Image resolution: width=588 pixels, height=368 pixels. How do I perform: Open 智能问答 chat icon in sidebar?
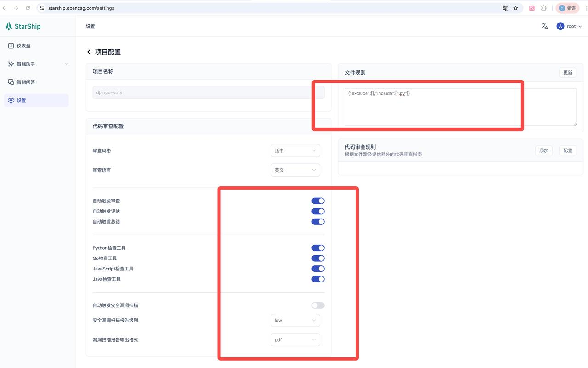(x=11, y=81)
